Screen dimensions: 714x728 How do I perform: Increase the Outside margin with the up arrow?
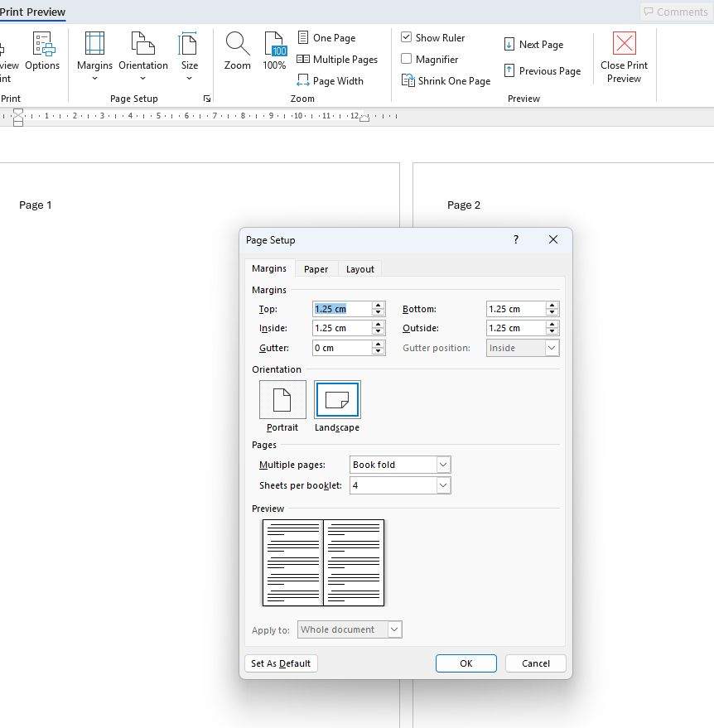(552, 325)
